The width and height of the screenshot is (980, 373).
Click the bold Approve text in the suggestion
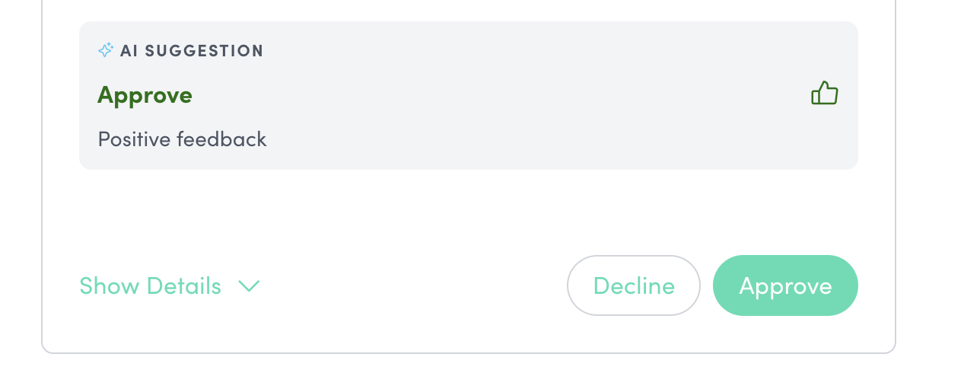click(145, 95)
